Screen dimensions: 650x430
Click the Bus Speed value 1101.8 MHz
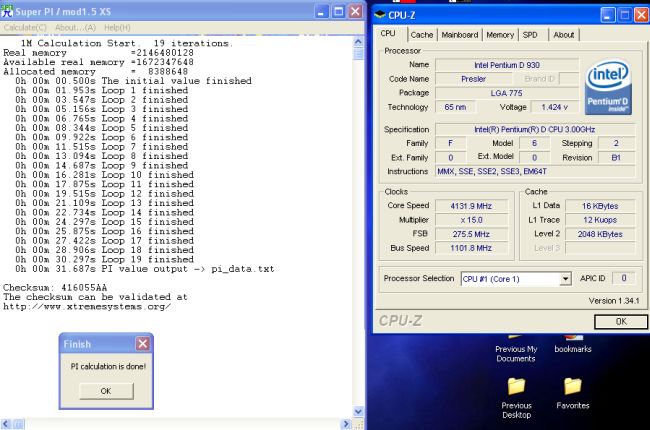[471, 248]
